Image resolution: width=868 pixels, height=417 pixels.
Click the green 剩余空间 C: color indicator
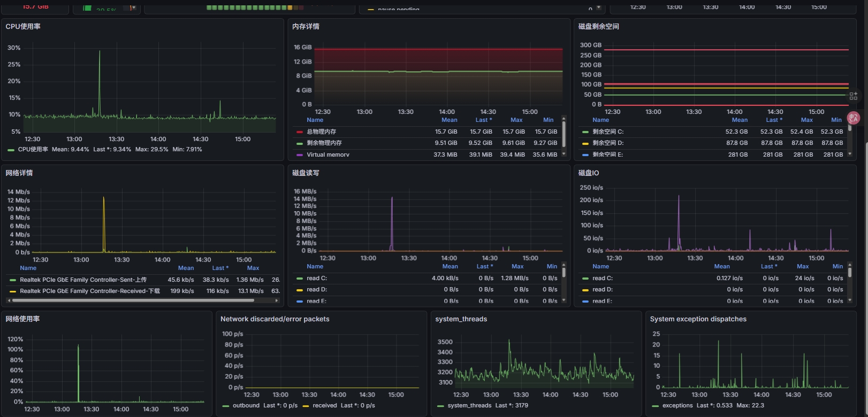pos(585,132)
